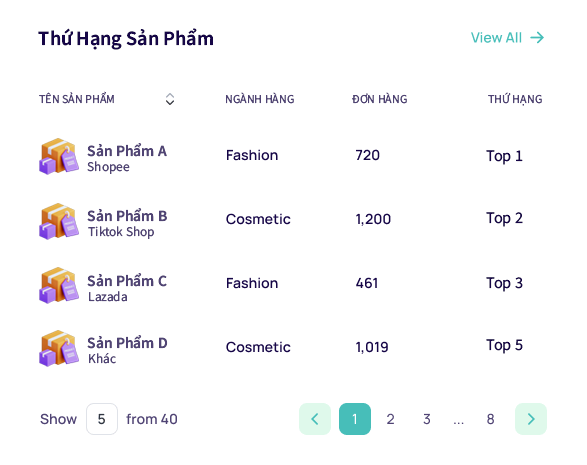Click the Sản Phẩm D package icon

[59, 348]
